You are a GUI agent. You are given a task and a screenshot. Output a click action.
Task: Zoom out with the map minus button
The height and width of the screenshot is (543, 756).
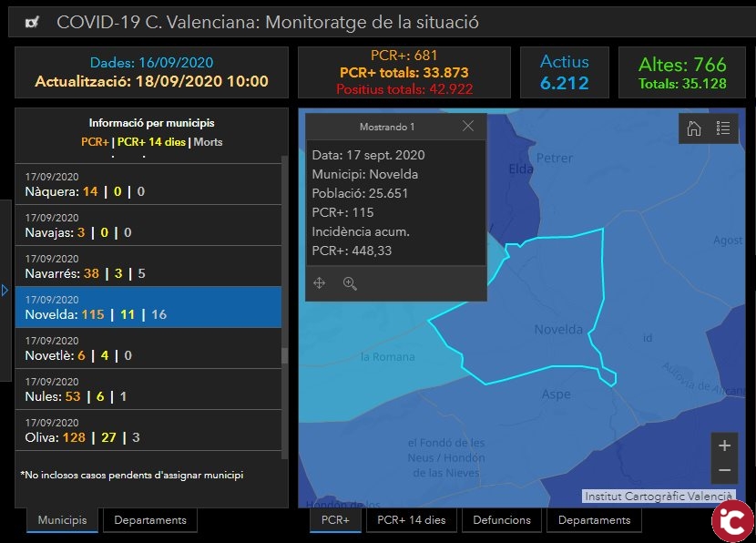click(x=724, y=470)
